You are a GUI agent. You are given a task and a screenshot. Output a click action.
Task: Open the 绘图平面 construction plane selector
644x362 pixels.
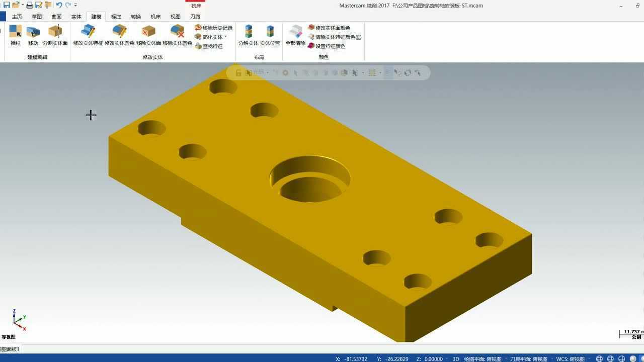click(x=482, y=359)
